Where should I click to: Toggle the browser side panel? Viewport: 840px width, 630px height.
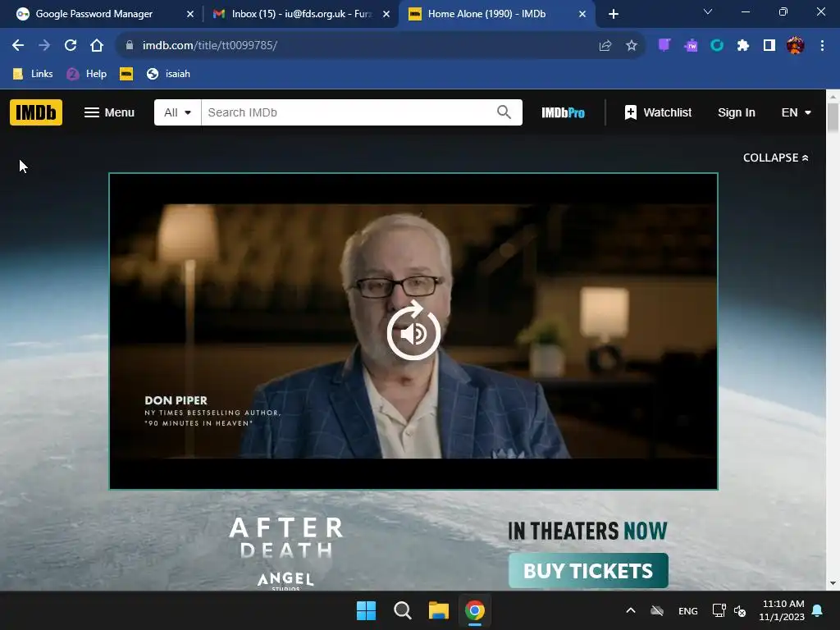(769, 46)
